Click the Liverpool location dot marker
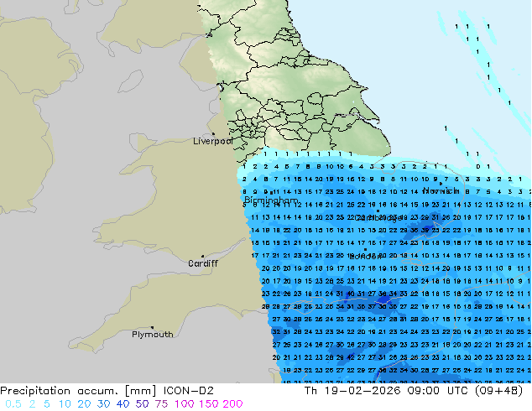 (213, 134)
